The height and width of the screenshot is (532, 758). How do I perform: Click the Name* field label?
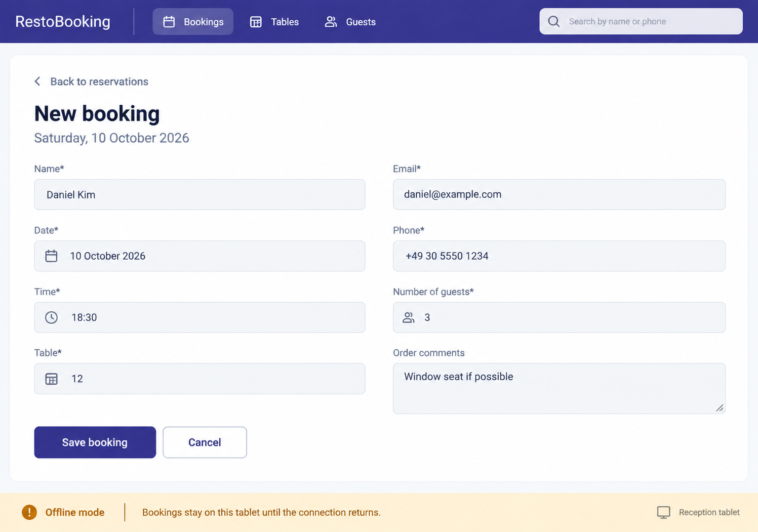click(49, 169)
